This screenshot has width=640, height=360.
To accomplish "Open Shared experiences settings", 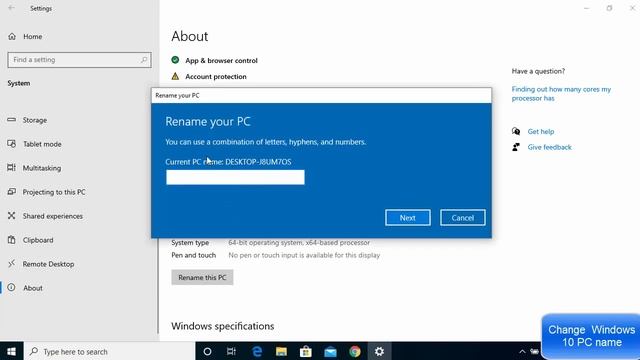I will [x=53, y=216].
